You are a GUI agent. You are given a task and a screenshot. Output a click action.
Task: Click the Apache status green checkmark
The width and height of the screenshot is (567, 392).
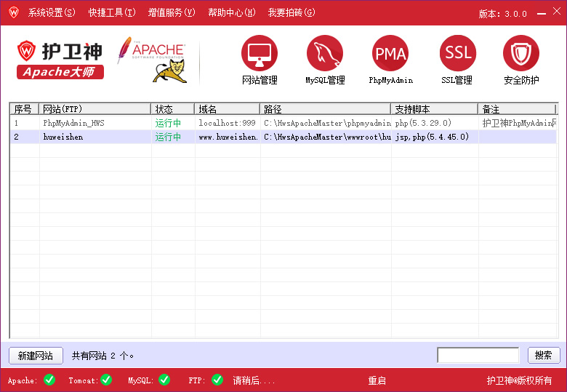(x=49, y=380)
